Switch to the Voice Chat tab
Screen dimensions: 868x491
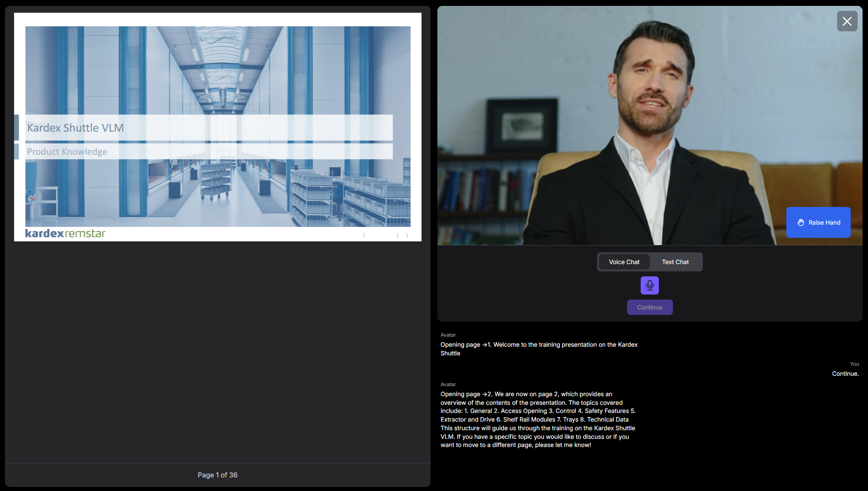(x=624, y=262)
